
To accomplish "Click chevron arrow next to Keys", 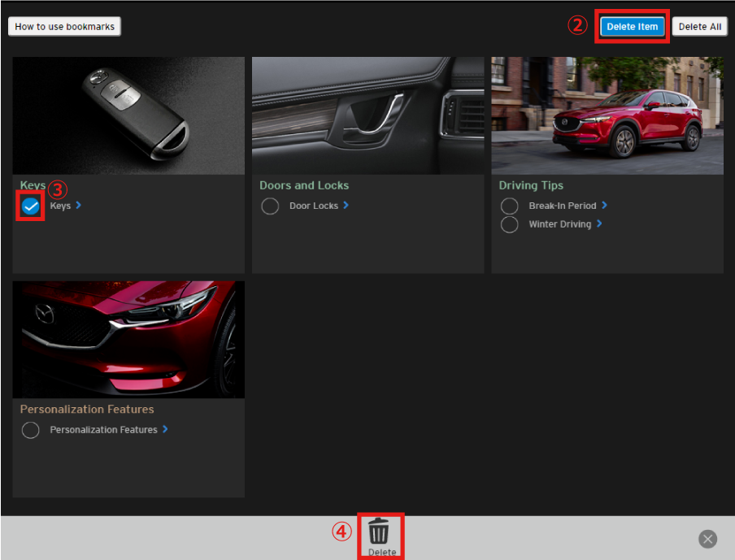I will coord(79,206).
